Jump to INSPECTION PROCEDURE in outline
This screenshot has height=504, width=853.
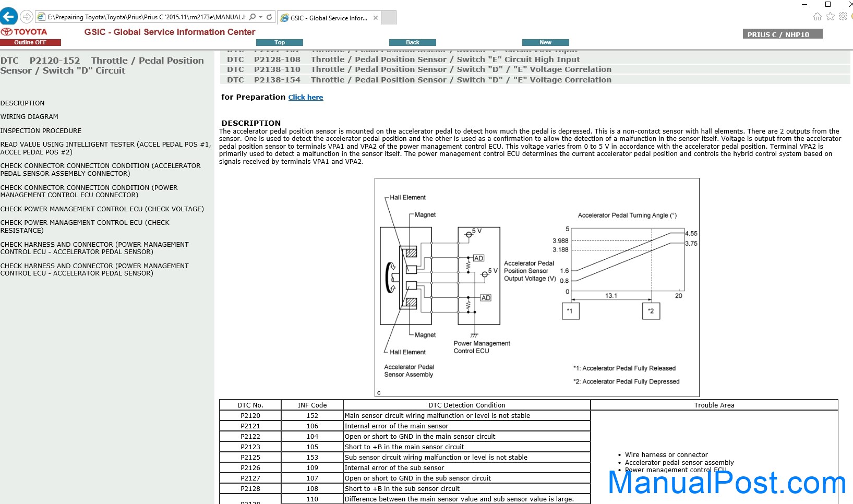41,131
